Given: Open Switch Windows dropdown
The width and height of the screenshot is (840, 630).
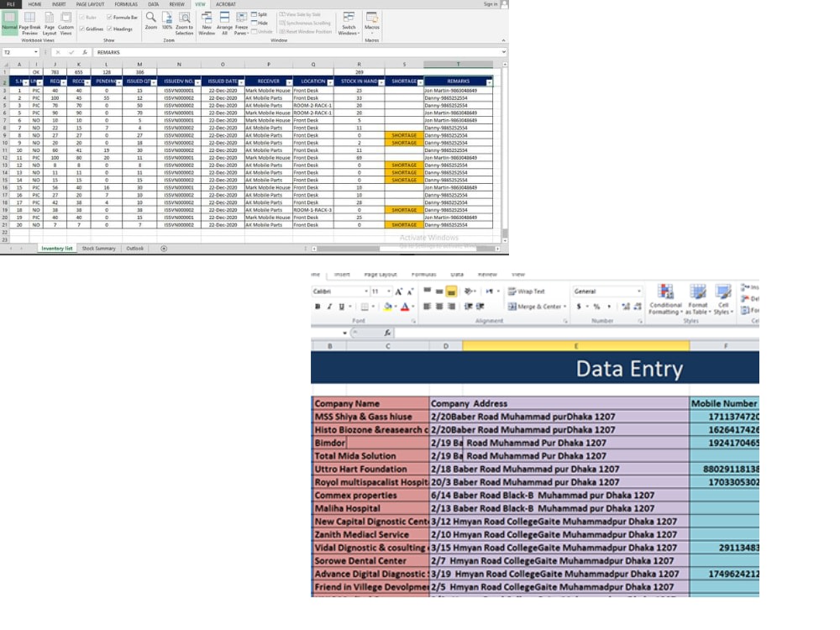Looking at the screenshot, I should (x=349, y=23).
